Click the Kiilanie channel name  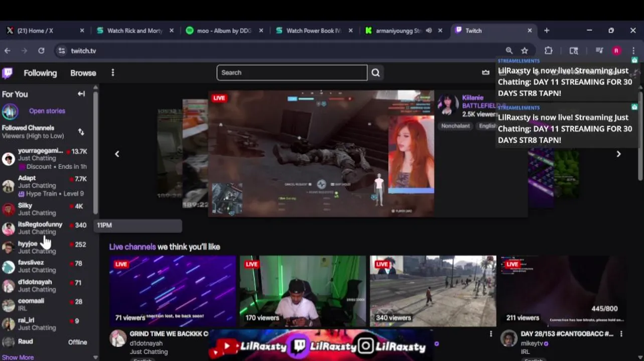tap(472, 98)
